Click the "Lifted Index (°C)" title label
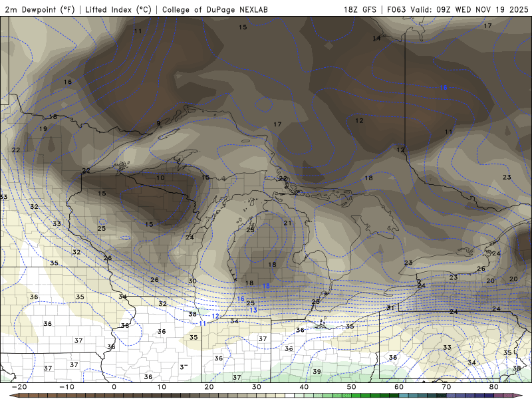Viewport: 532px width, 399px height. point(118,9)
